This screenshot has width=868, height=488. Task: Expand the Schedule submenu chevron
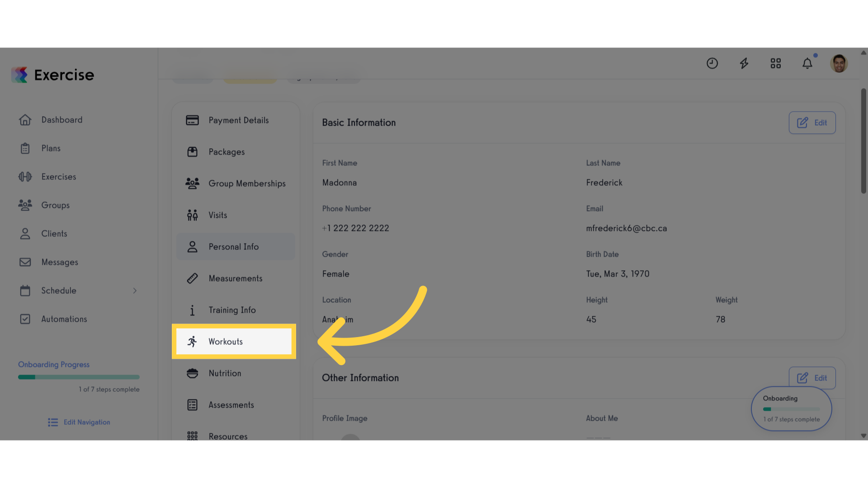pyautogui.click(x=135, y=291)
